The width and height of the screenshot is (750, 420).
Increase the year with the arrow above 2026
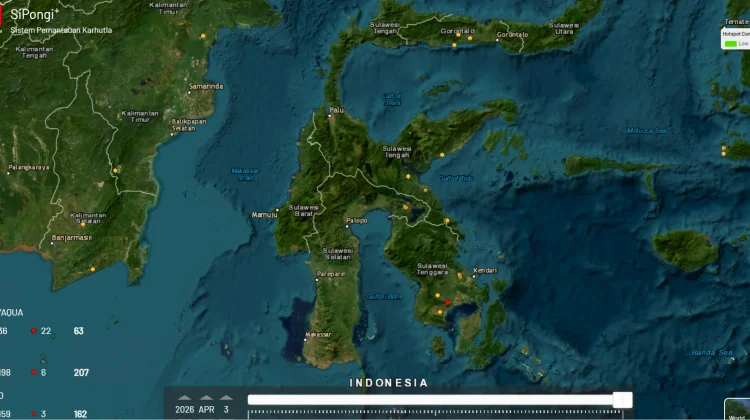tap(185, 398)
